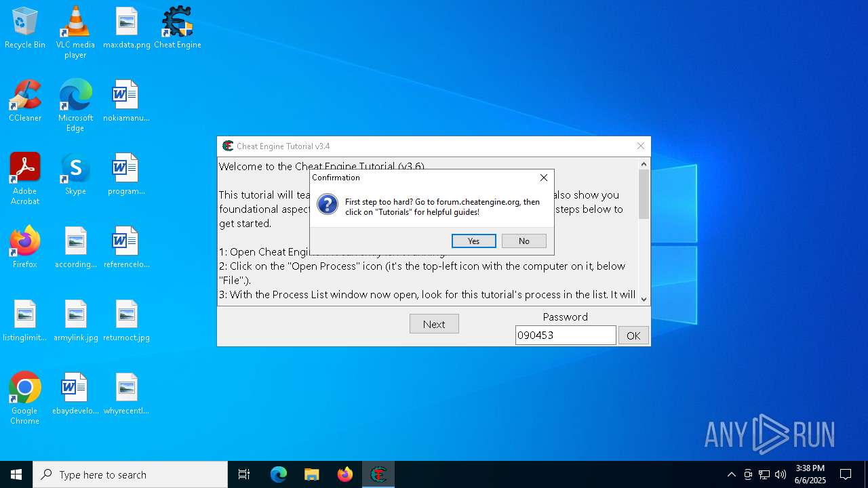Select the VLC media player icon

click(x=75, y=33)
